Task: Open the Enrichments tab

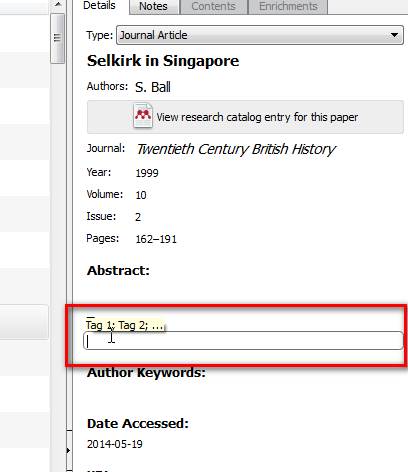Action: tap(288, 6)
